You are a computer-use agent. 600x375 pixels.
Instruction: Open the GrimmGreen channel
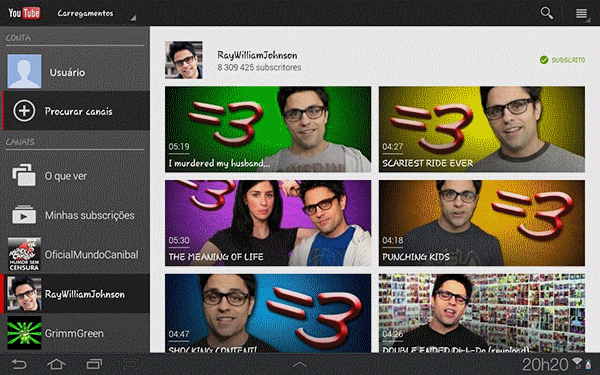(x=75, y=333)
